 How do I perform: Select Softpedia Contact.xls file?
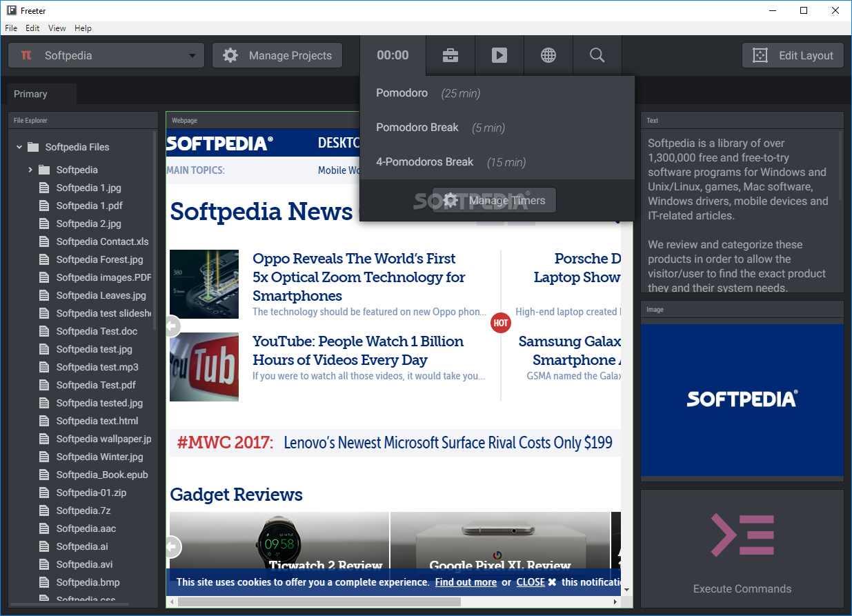pyautogui.click(x=102, y=241)
